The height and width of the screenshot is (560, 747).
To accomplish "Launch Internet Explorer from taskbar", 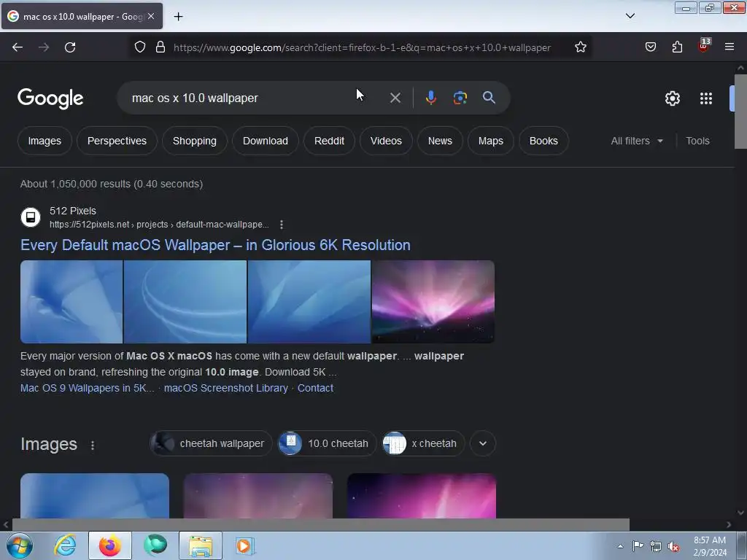I will [65, 545].
